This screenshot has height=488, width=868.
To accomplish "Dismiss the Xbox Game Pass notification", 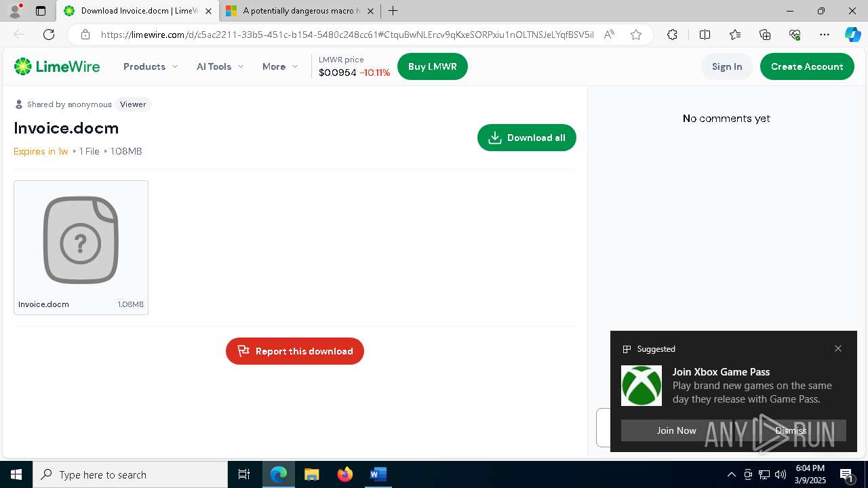I will [791, 430].
